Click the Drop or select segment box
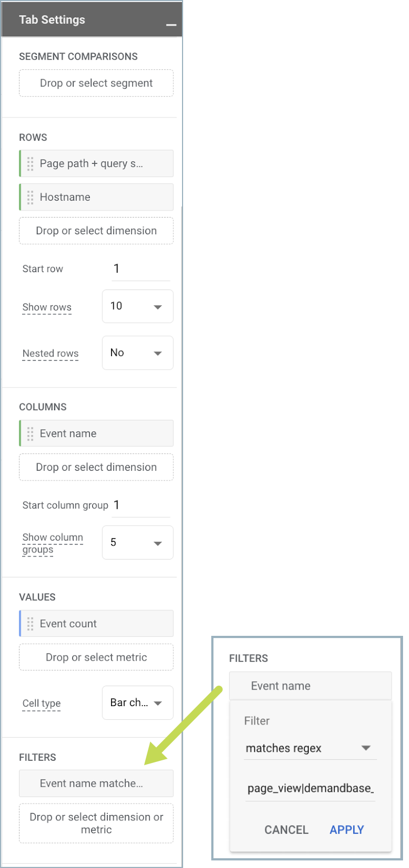 (x=96, y=83)
